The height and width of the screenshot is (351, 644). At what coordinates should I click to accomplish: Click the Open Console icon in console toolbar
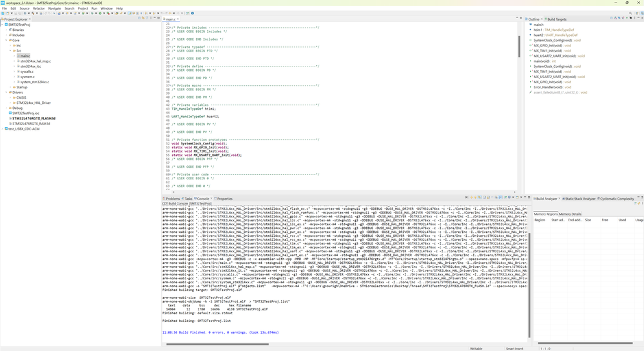pyautogui.click(x=517, y=197)
